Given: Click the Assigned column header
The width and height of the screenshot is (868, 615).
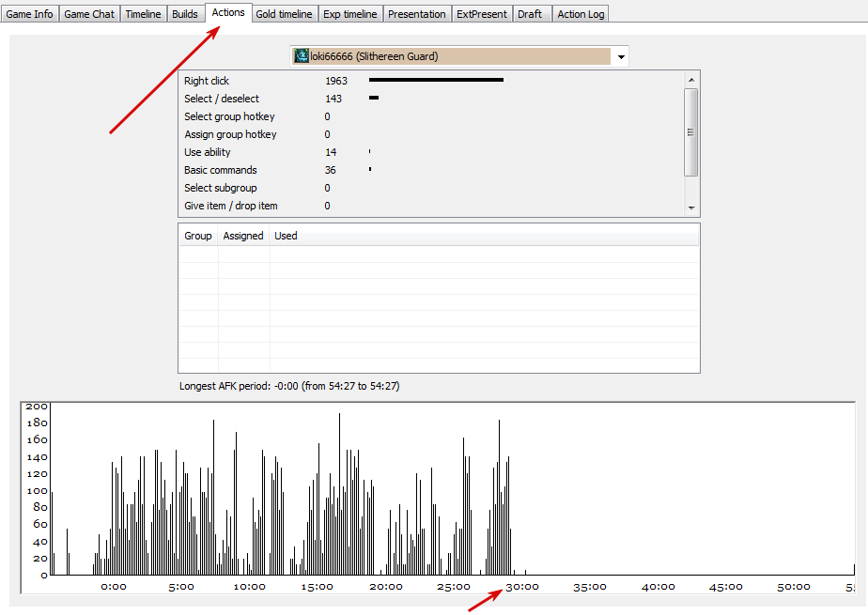Looking at the screenshot, I should (243, 236).
